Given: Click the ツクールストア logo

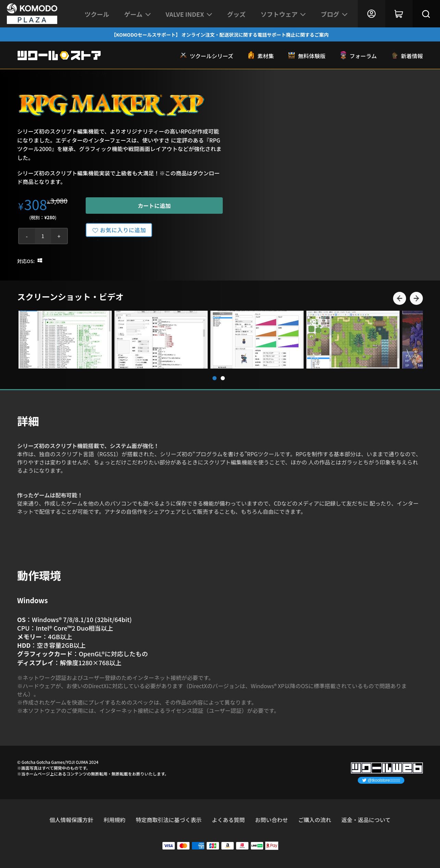Looking at the screenshot, I should [59, 55].
